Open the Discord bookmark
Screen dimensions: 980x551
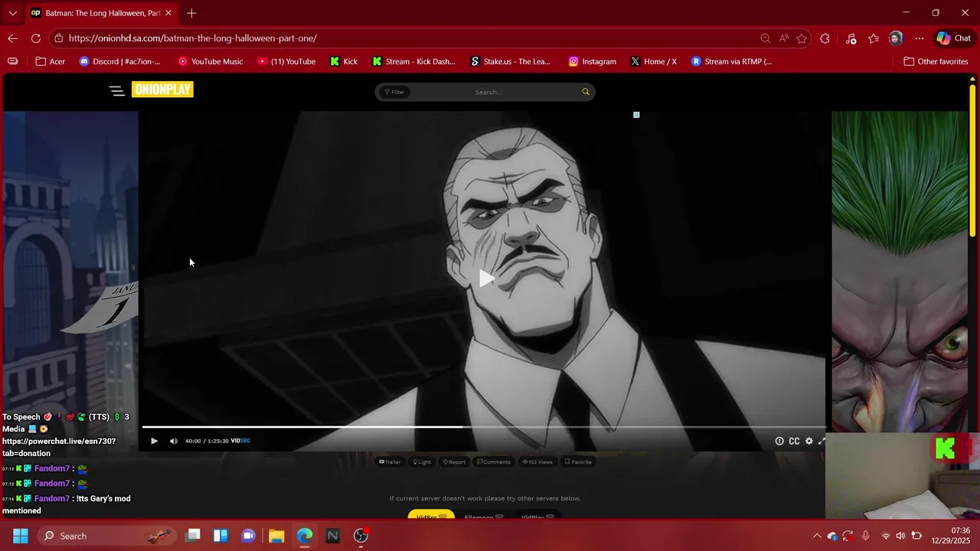pos(120,61)
